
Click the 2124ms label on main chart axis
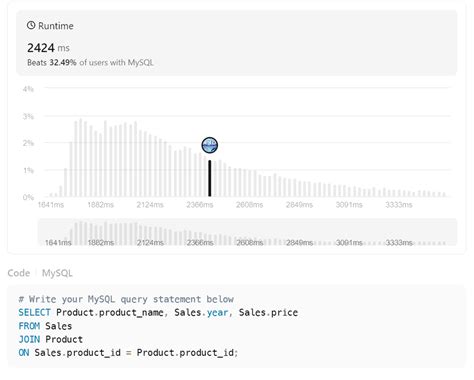pos(150,205)
